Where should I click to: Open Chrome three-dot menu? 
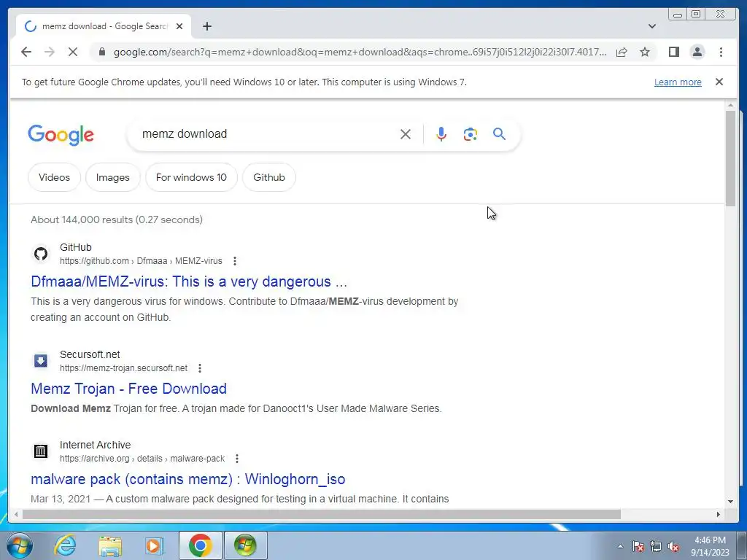pos(721,52)
